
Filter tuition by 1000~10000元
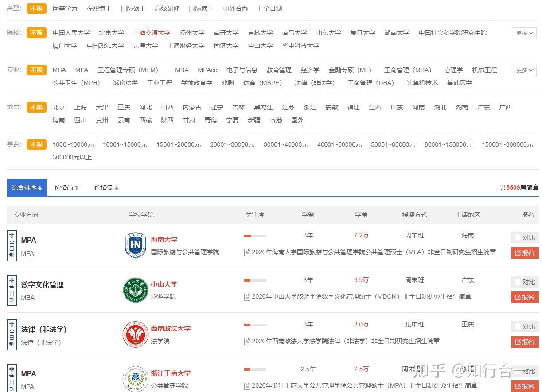click(73, 144)
